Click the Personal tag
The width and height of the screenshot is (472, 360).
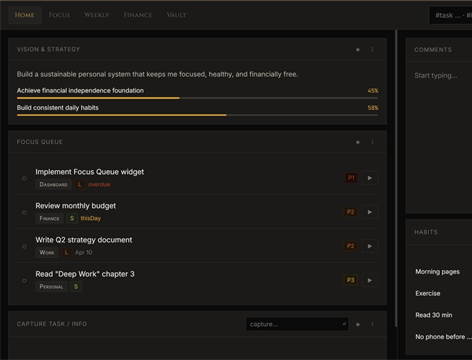(x=51, y=287)
